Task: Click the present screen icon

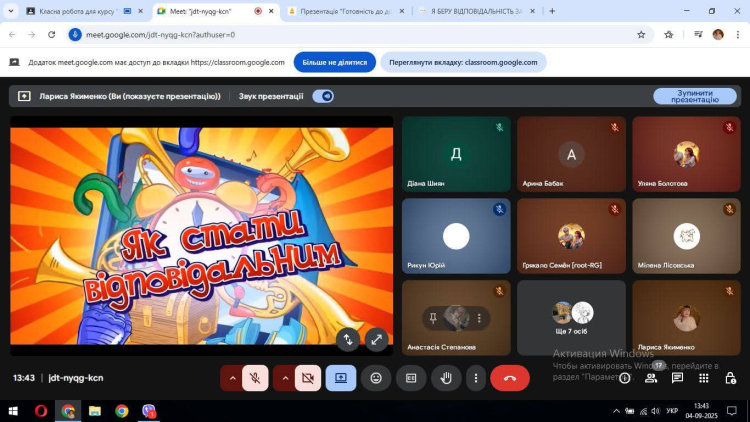Action: click(x=340, y=378)
